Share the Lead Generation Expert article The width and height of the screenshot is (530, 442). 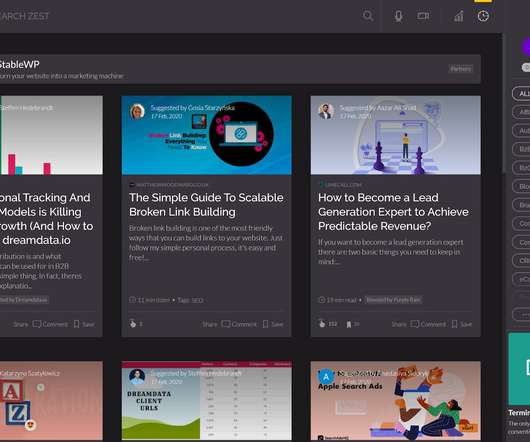(x=399, y=324)
